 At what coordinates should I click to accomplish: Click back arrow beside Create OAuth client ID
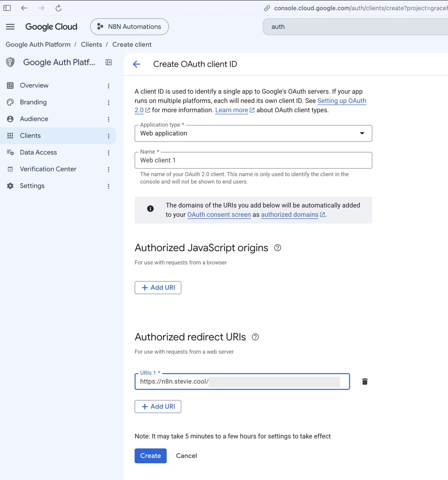pyautogui.click(x=137, y=64)
